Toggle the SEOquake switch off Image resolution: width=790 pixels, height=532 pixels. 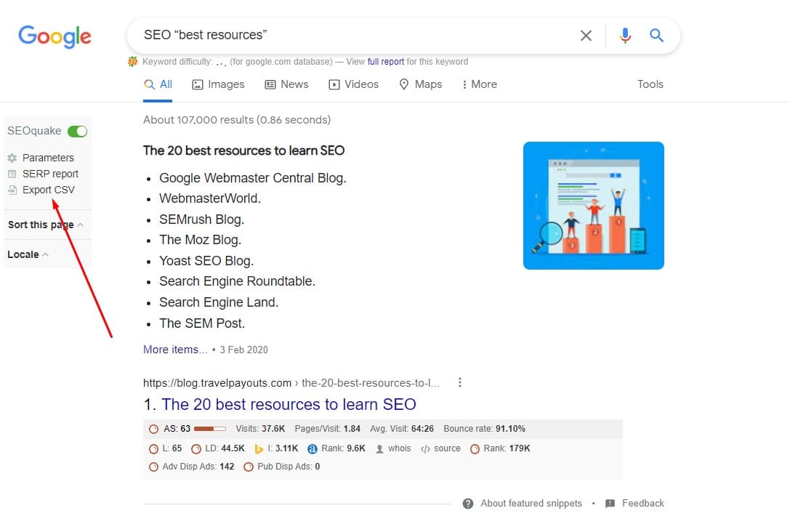(x=78, y=132)
